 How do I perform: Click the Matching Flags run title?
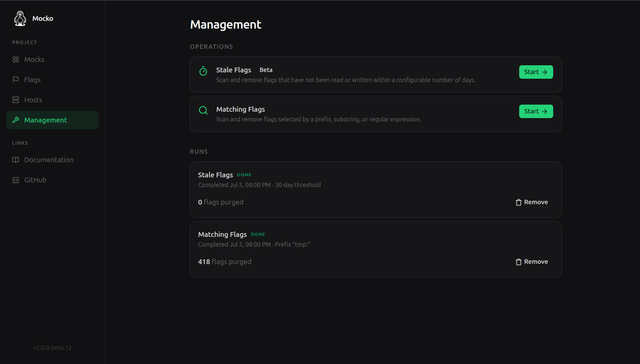tap(222, 234)
